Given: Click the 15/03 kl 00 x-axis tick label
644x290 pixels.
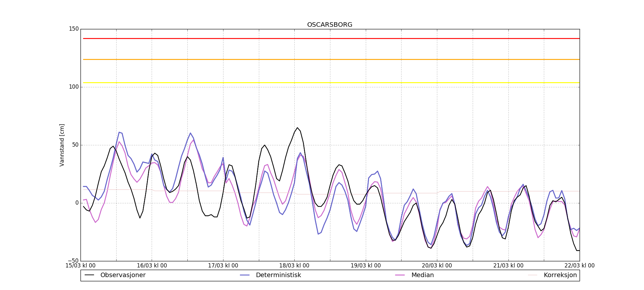Looking at the screenshot, I should [80, 266].
